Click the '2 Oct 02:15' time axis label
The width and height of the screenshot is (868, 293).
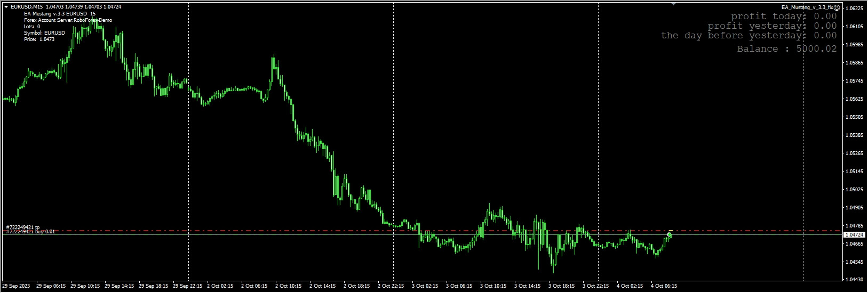coord(220,287)
